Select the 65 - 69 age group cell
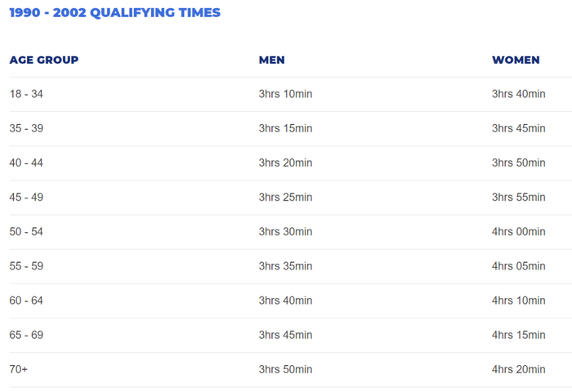The height and width of the screenshot is (392, 572). [x=26, y=335]
